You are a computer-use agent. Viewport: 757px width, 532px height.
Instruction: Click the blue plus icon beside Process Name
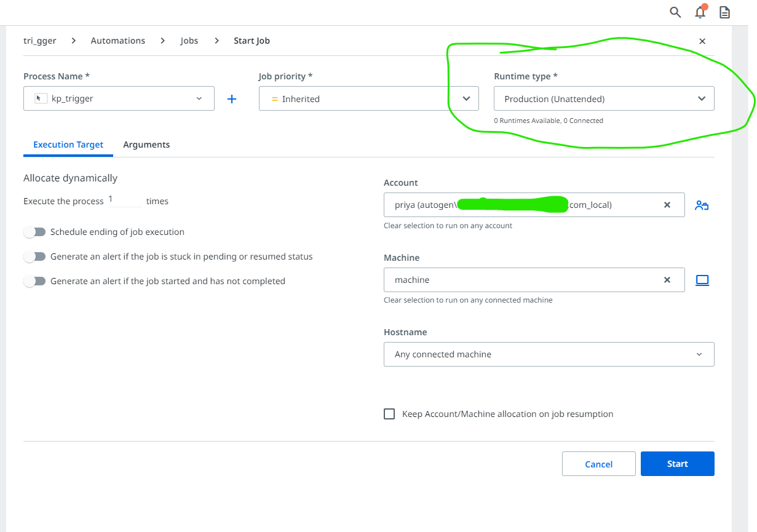(232, 99)
